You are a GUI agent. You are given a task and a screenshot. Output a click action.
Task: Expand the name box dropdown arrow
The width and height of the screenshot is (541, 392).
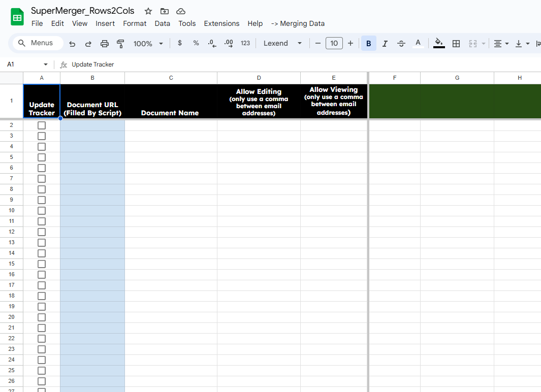pos(46,64)
